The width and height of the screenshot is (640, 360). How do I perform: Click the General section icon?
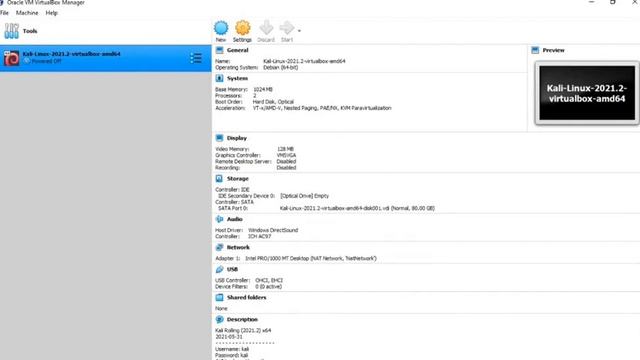[x=219, y=50]
